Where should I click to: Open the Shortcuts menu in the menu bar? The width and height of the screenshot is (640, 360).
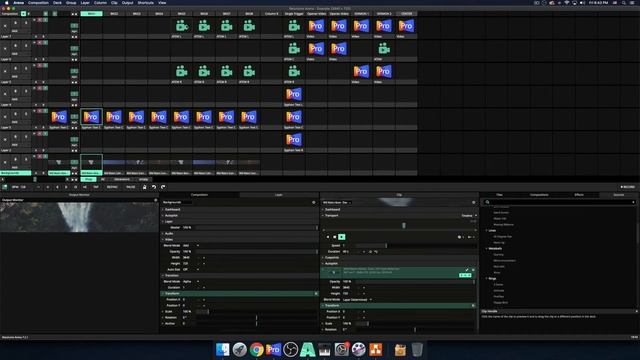click(146, 2)
